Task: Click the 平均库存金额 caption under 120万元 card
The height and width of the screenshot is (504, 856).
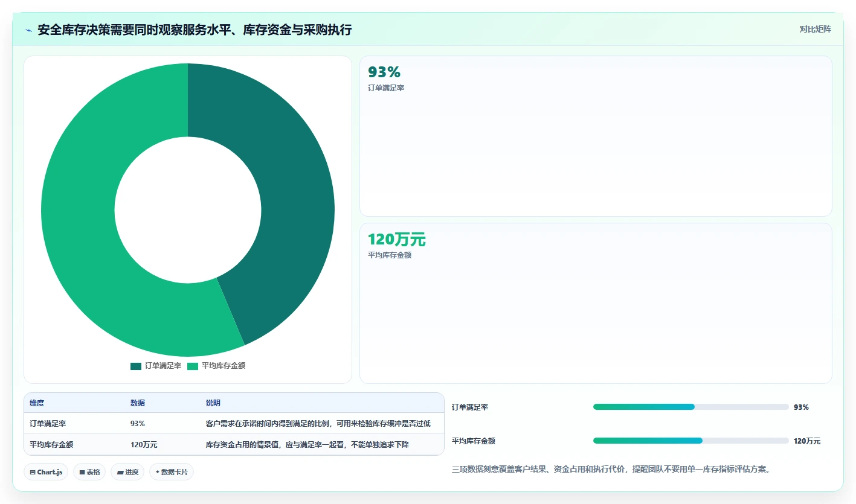Action: pyautogui.click(x=390, y=255)
